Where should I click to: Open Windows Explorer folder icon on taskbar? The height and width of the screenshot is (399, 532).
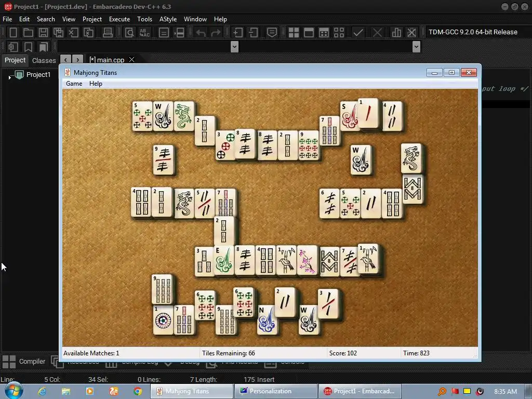[x=66, y=391]
